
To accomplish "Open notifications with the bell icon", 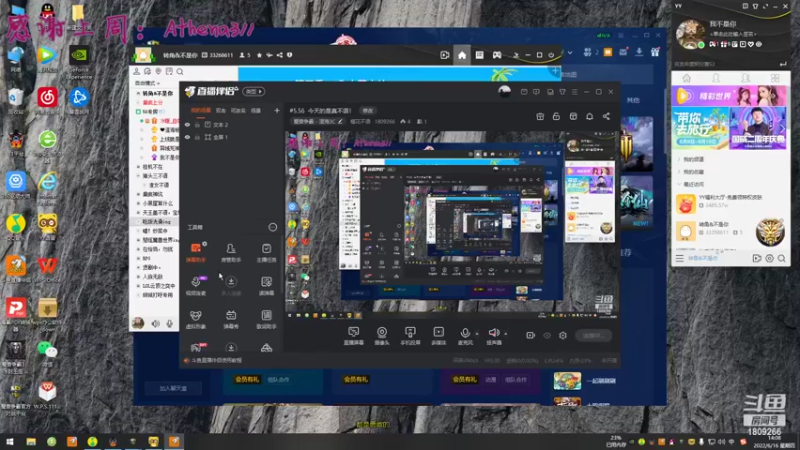I will coord(589,116).
